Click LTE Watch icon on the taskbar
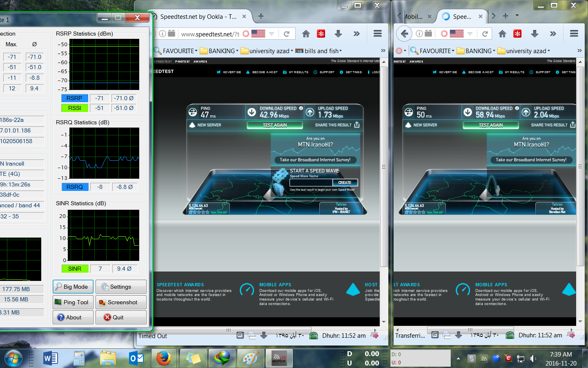The height and width of the screenshot is (368, 588). tap(279, 358)
